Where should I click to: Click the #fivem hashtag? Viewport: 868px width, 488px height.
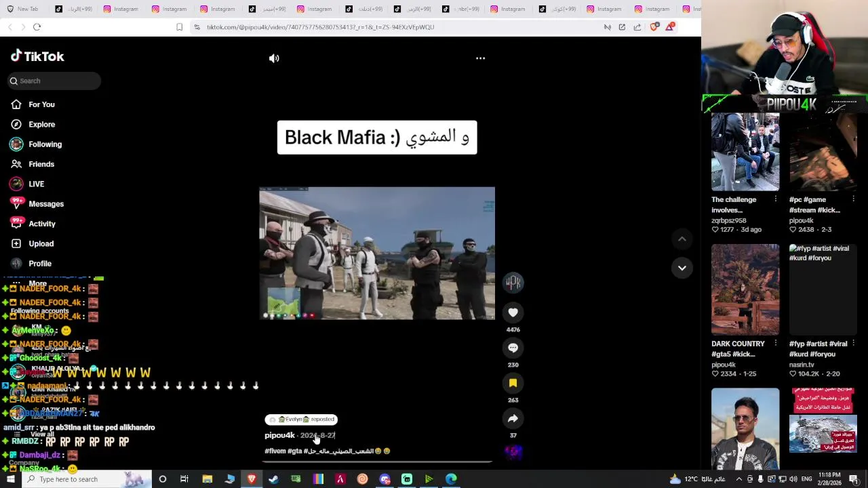click(x=275, y=451)
